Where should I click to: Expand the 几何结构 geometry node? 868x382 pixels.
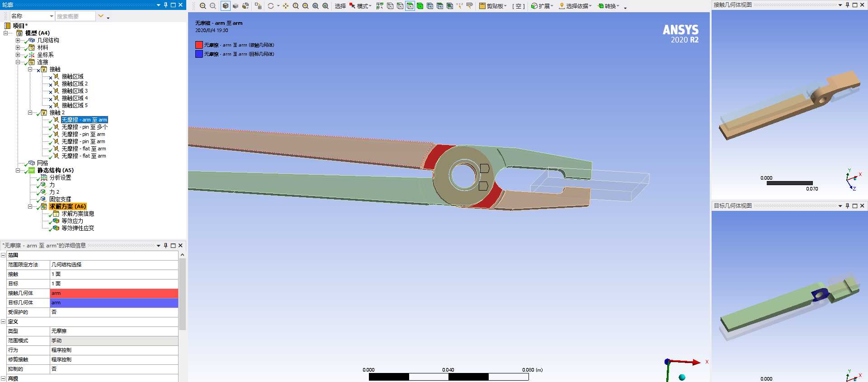pos(18,40)
